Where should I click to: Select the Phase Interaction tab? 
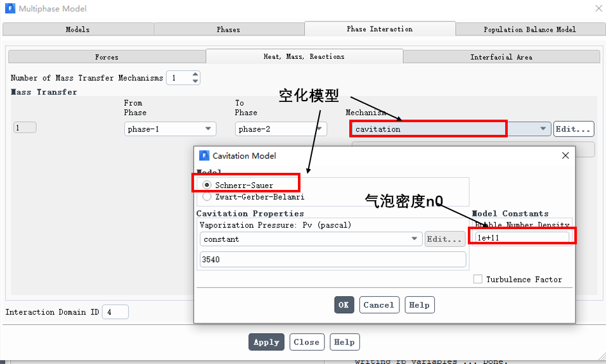[380, 29]
